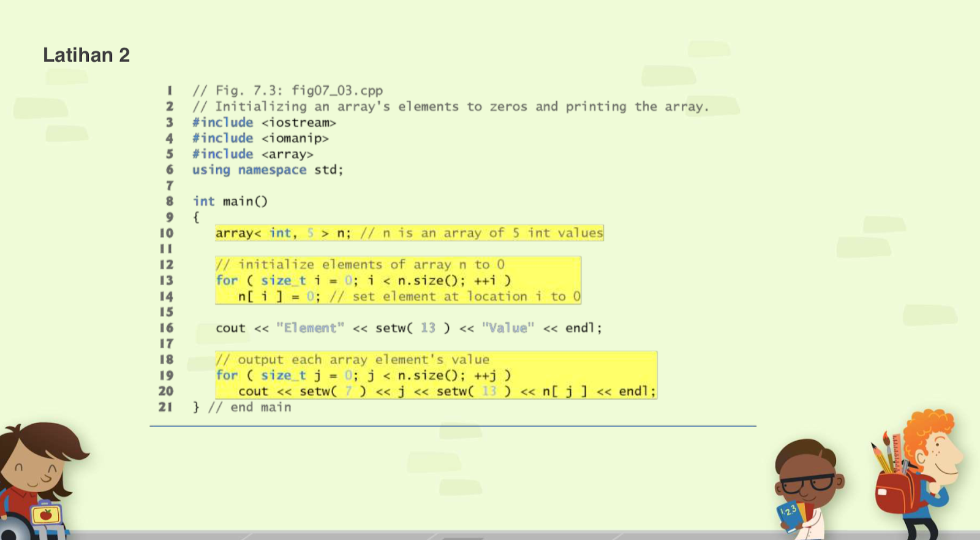
Task: Click line number 16 in code listing
Action: tap(166, 328)
